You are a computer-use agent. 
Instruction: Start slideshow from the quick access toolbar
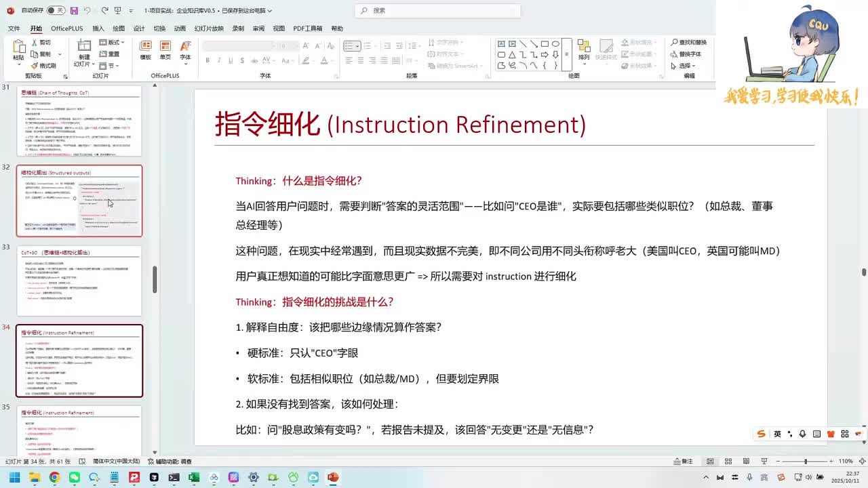[x=119, y=11]
